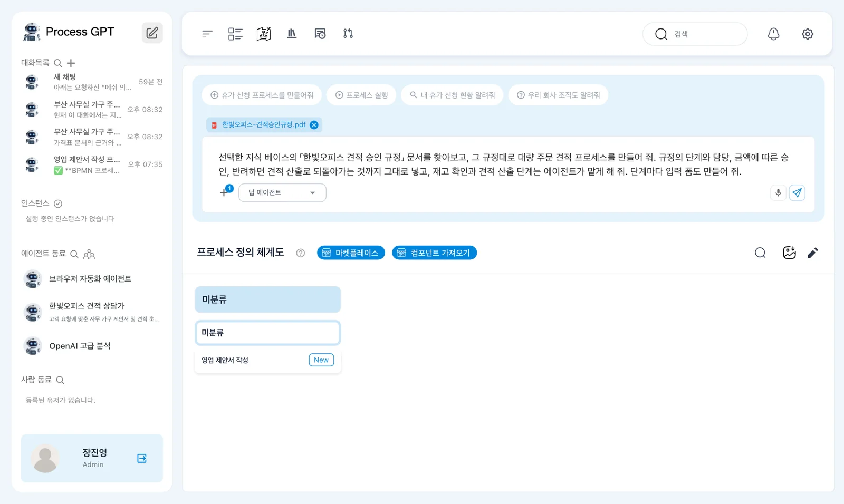Search within the process definition map
The image size is (844, 504).
point(760,253)
